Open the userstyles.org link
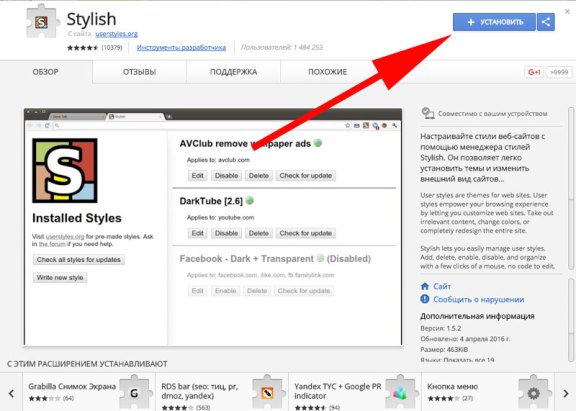This screenshot has width=576, height=411. pos(116,34)
